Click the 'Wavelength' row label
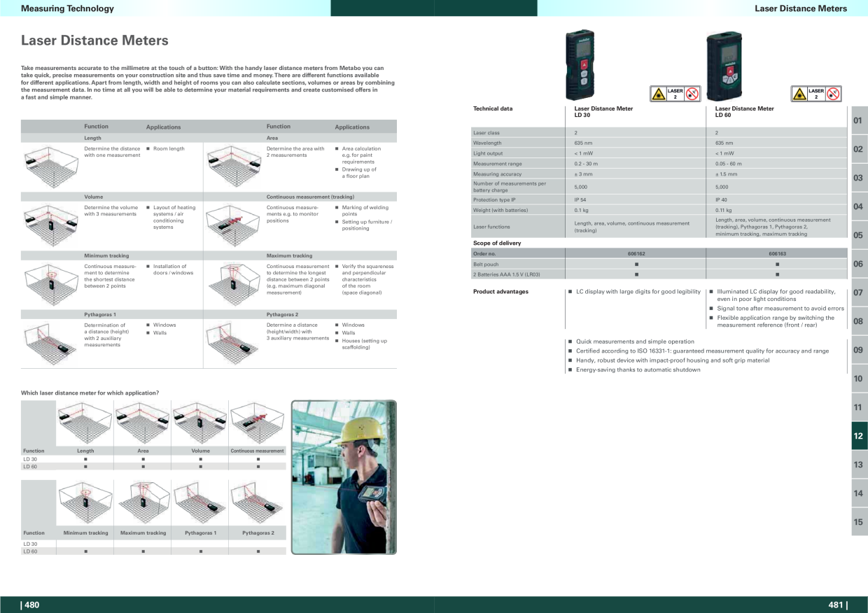This screenshot has width=868, height=613. [x=487, y=143]
